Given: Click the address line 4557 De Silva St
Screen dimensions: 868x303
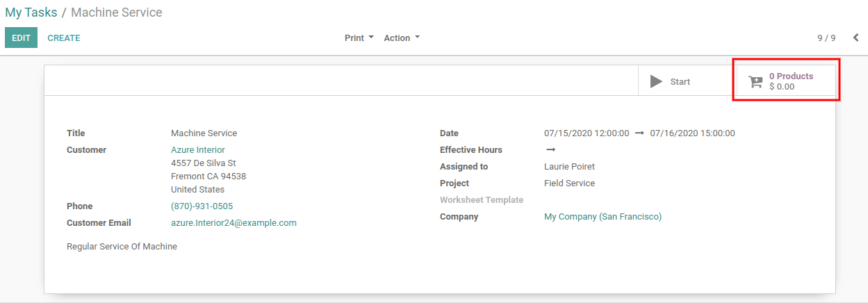Looking at the screenshot, I should (x=204, y=163).
